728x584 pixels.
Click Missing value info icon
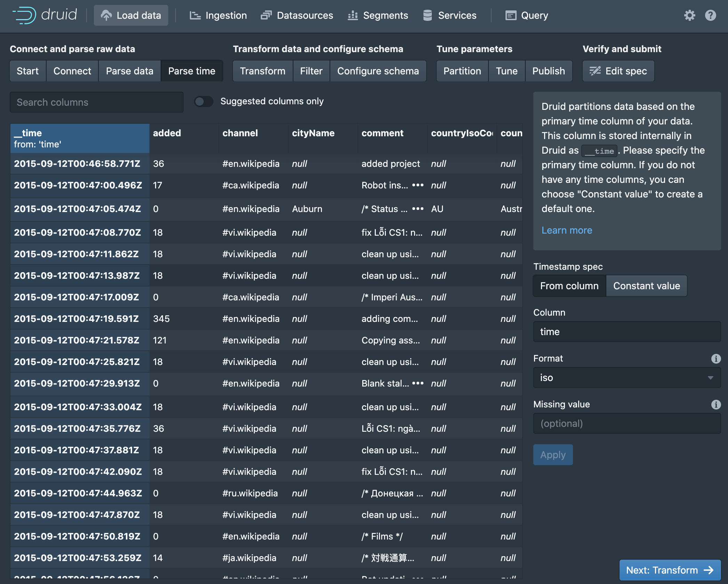click(x=716, y=404)
